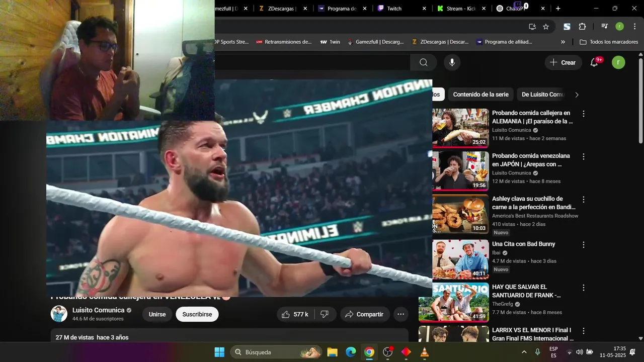Open options for HAY QUE SALVAR EL SANTUARIO video

(584, 288)
